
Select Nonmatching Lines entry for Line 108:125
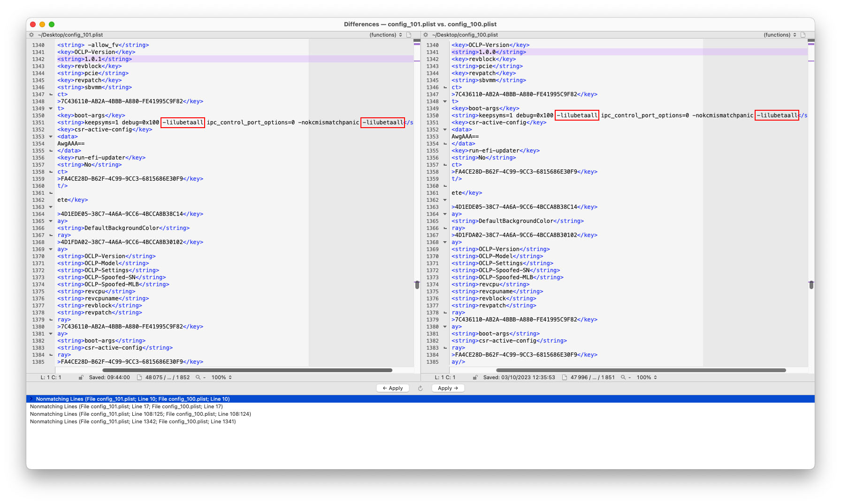pos(420,414)
